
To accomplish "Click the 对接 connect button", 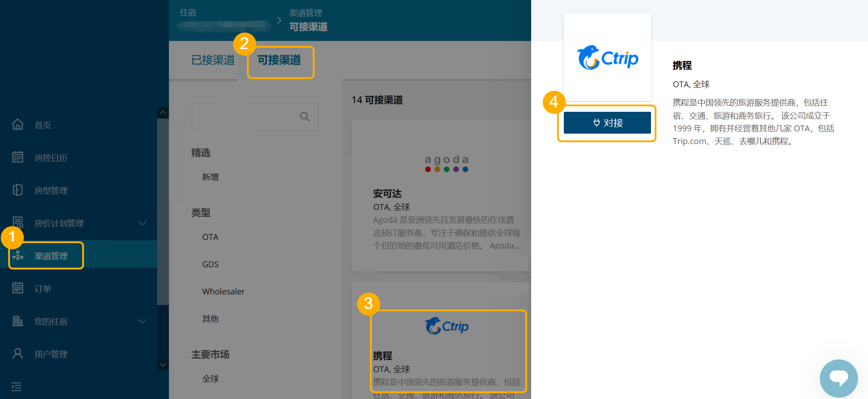I will pyautogui.click(x=607, y=123).
